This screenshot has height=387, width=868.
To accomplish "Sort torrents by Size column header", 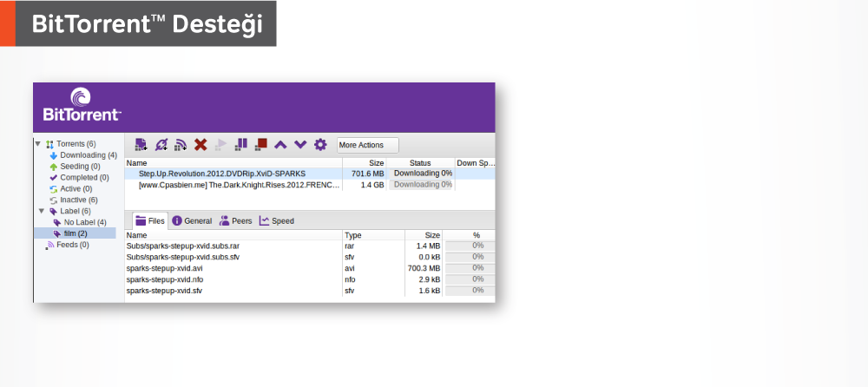I will tap(365, 163).
